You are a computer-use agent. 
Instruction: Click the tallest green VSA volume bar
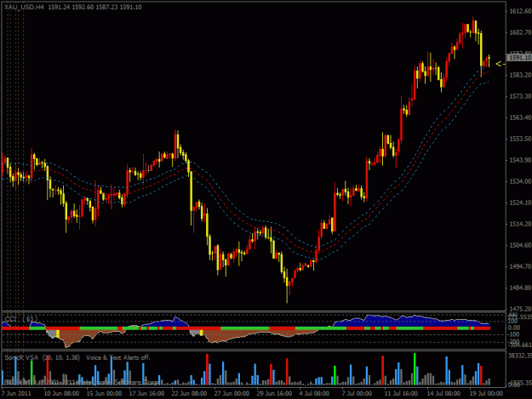click(x=415, y=369)
